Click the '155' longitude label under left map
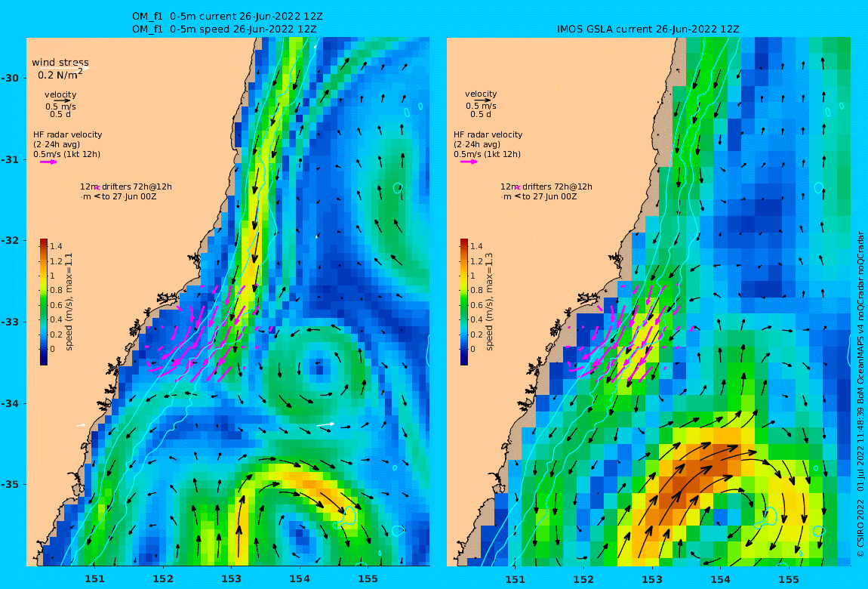 tap(368, 578)
